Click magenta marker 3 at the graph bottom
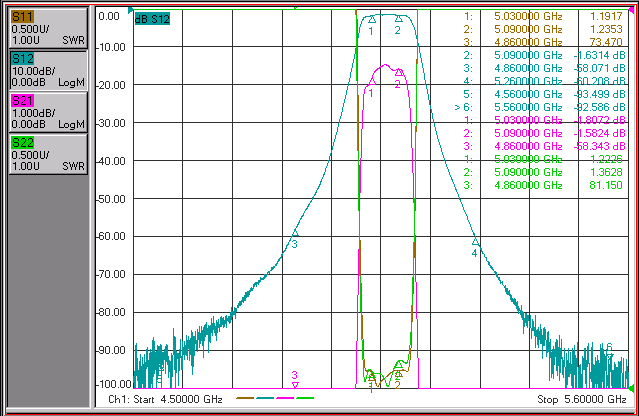Screen dimensions: 639x416 tap(295, 385)
